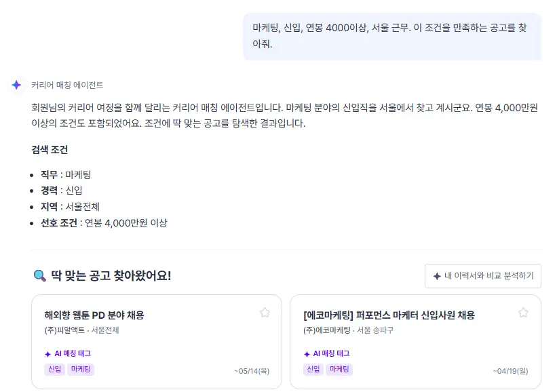Click the 마케팅 tag on 에코마케팅 card
This screenshot has width=557, height=392.
click(x=339, y=370)
